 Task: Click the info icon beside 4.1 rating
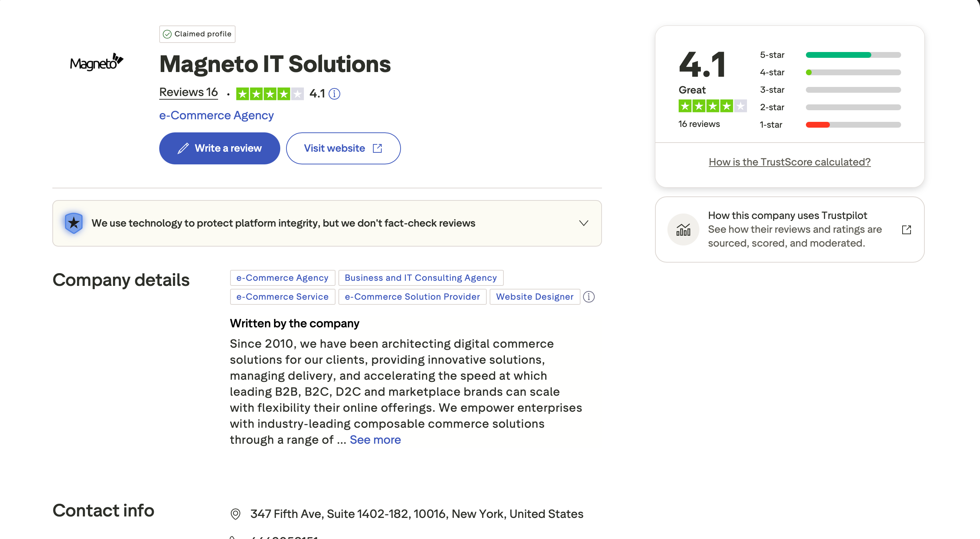pyautogui.click(x=334, y=93)
